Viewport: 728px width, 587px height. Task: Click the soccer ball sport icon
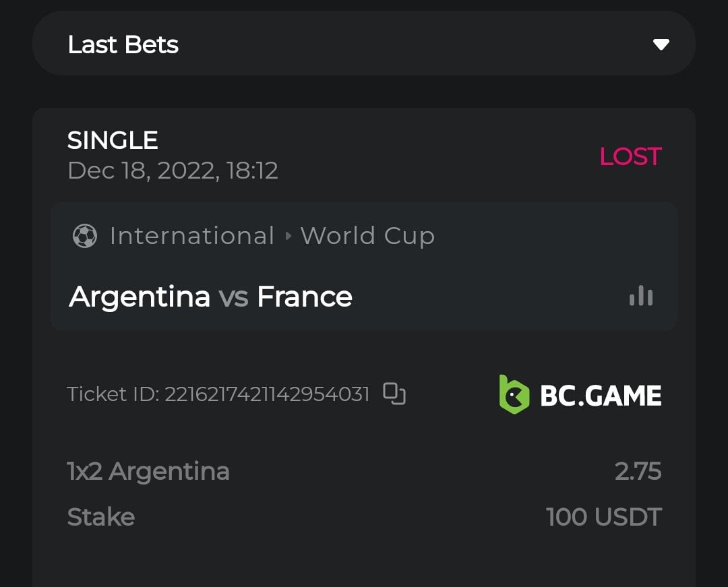click(85, 236)
